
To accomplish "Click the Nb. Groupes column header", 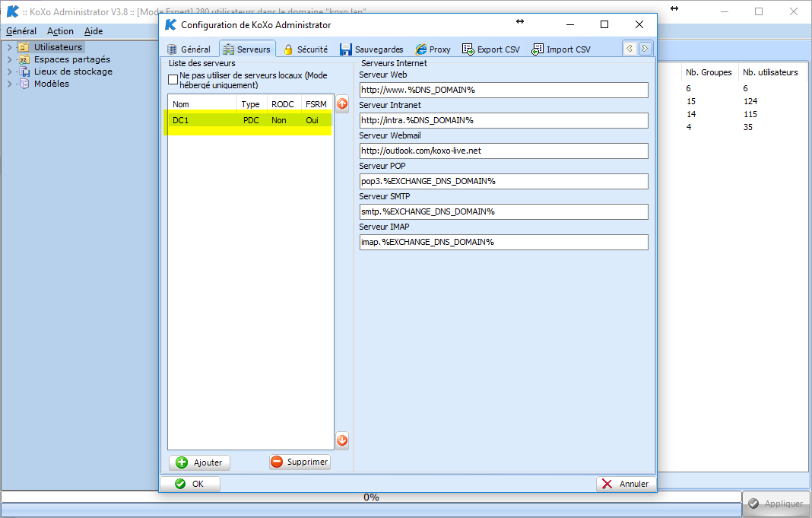I will 709,72.
